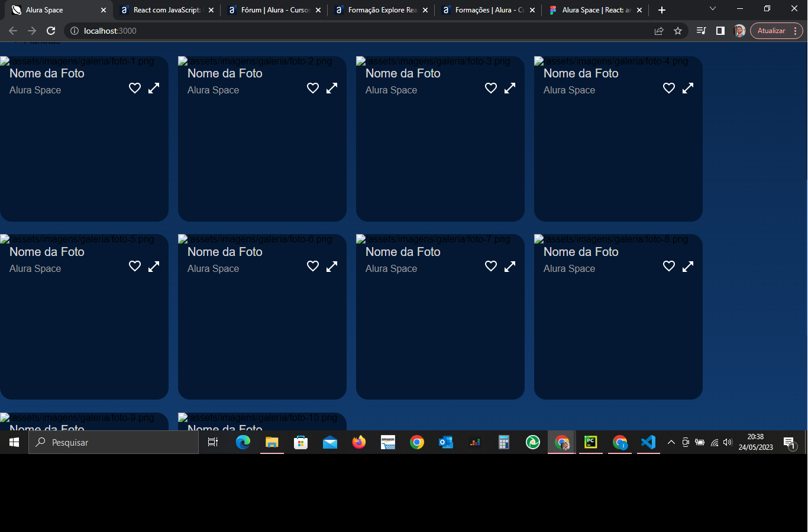Open the tab search dropdown chevron

713,9
